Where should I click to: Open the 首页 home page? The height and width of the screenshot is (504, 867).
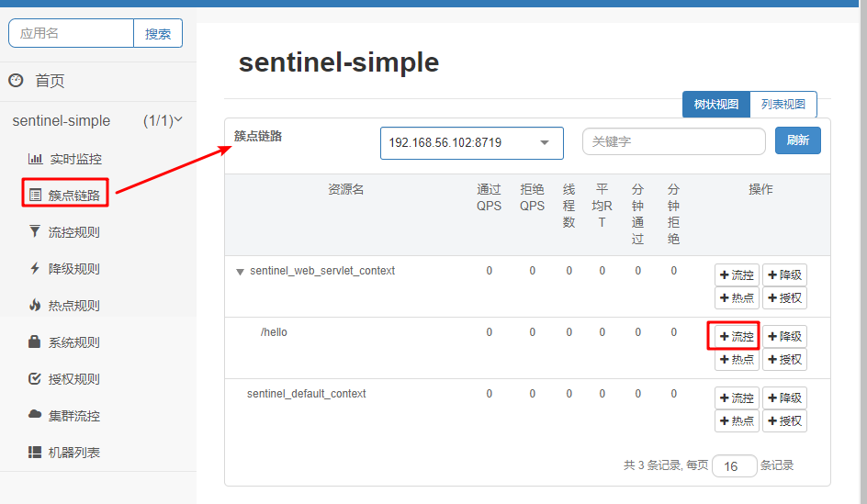(x=50, y=81)
